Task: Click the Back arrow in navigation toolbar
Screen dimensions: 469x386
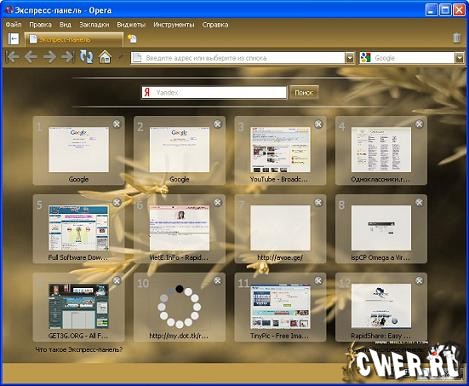Action: point(31,57)
